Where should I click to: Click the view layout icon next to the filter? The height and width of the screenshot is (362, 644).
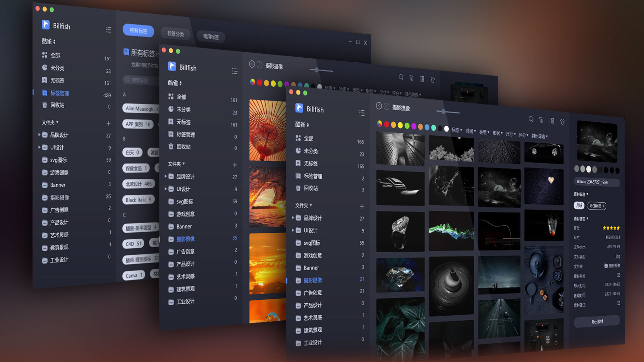coord(552,121)
